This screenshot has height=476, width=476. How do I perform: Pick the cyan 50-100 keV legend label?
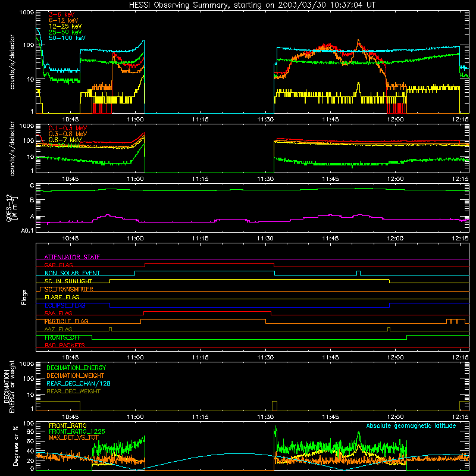67,38
